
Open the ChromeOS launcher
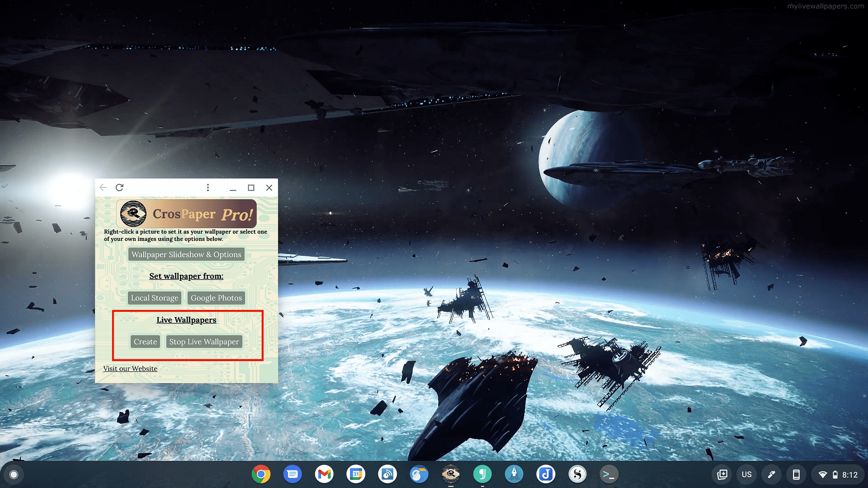pyautogui.click(x=14, y=474)
